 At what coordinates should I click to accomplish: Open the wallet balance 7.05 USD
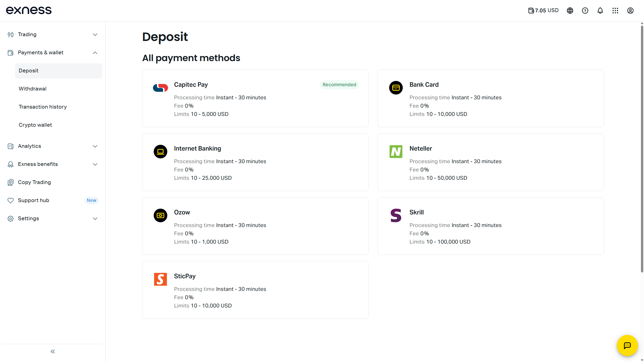coord(543,10)
